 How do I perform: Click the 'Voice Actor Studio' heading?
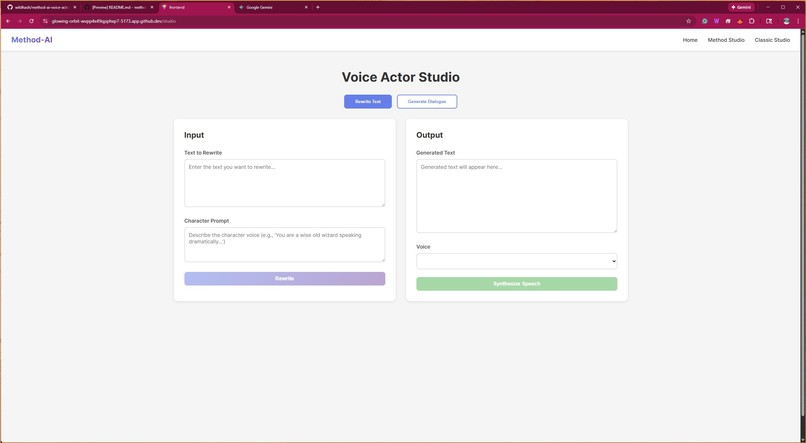(x=400, y=77)
